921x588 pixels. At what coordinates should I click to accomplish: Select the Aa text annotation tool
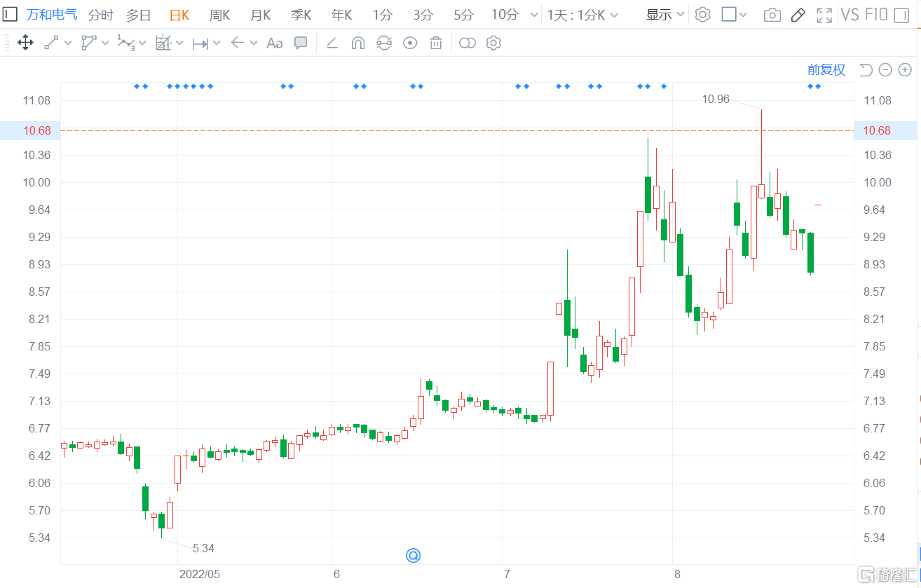pyautogui.click(x=274, y=43)
